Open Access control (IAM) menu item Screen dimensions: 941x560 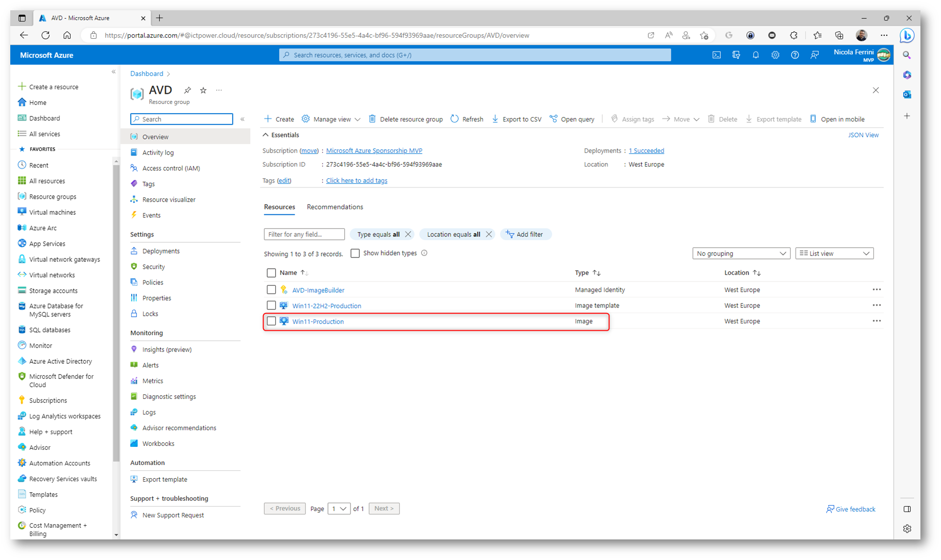tap(171, 168)
